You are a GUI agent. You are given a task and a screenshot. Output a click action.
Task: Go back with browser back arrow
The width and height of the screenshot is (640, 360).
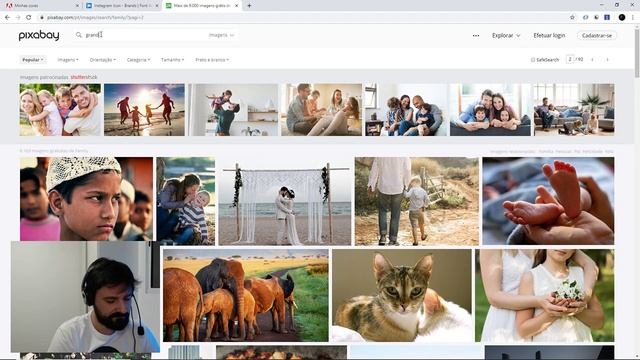7,18
